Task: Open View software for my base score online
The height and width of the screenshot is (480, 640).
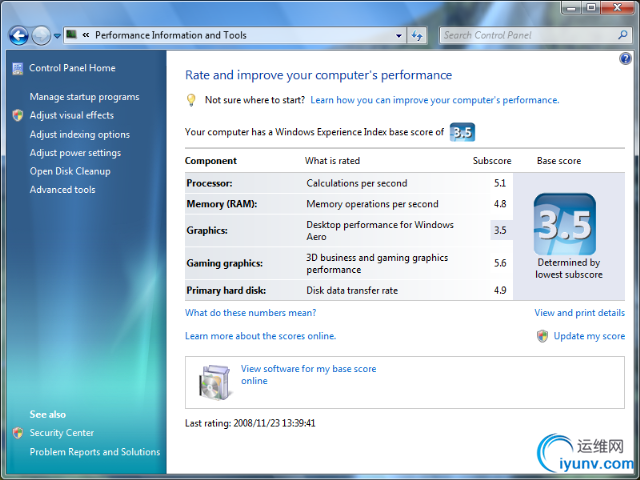Action: point(308,375)
